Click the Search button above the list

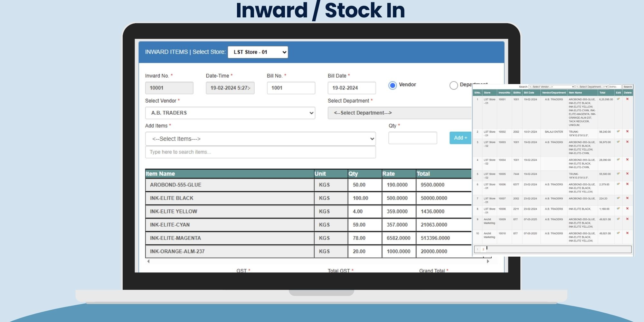[627, 87]
